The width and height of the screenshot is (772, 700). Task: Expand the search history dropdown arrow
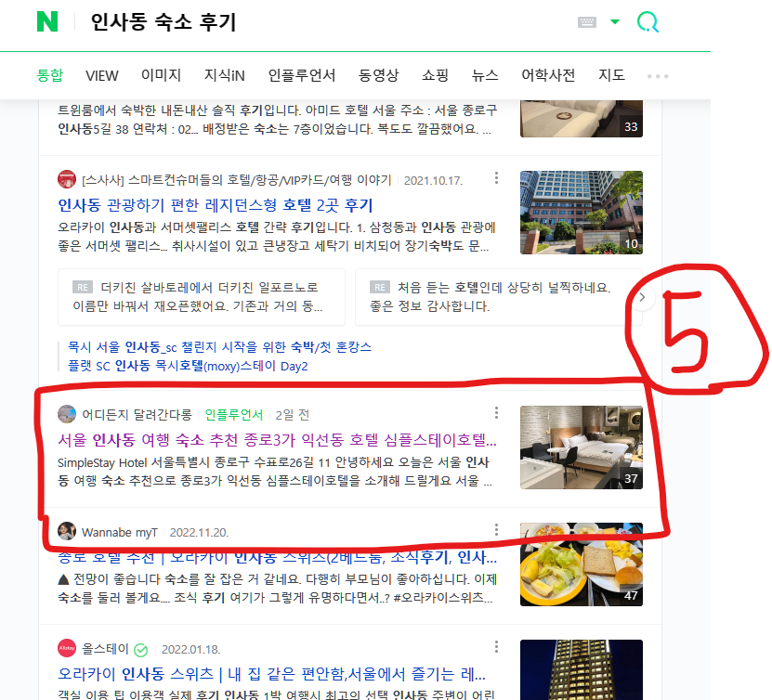pos(615,21)
